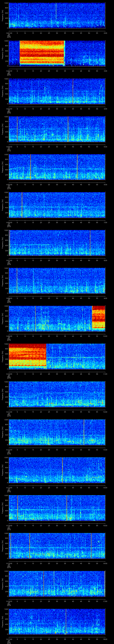The width and height of the screenshot is (114, 644).
Task: Click the vertical line near 37 s in the 6:04:00 panel
Action: [68, 129]
